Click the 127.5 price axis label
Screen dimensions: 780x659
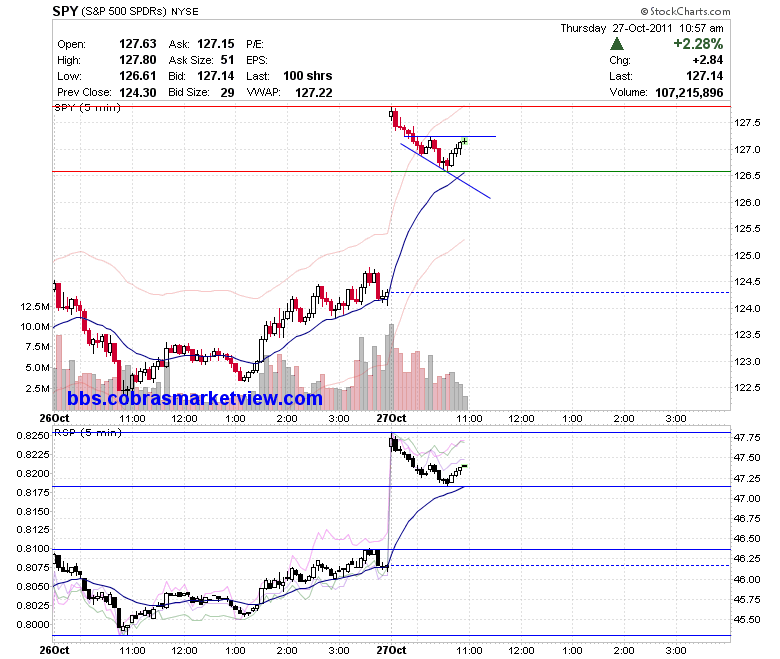pos(747,123)
